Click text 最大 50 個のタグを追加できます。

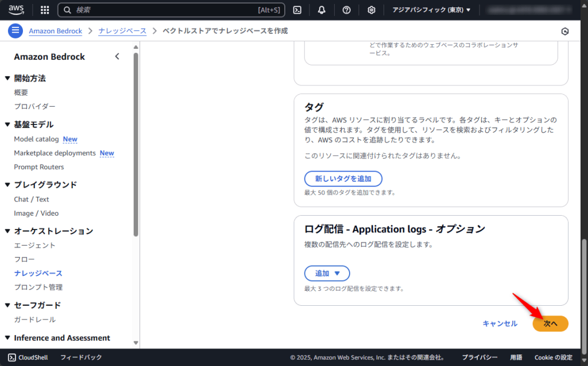pos(350,193)
